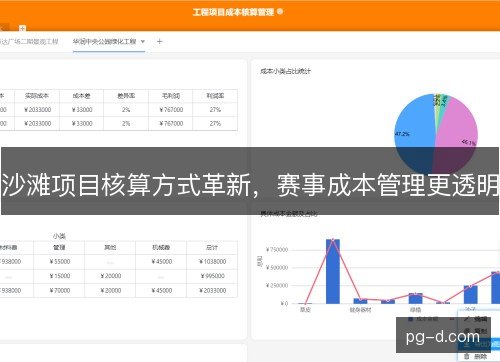Click the ¥70000 cell

60,291
